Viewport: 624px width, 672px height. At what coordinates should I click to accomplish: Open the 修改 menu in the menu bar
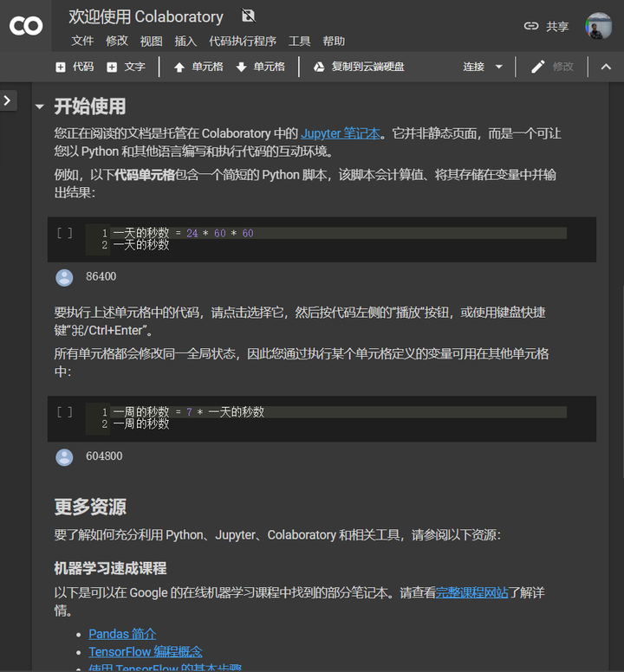(x=117, y=42)
